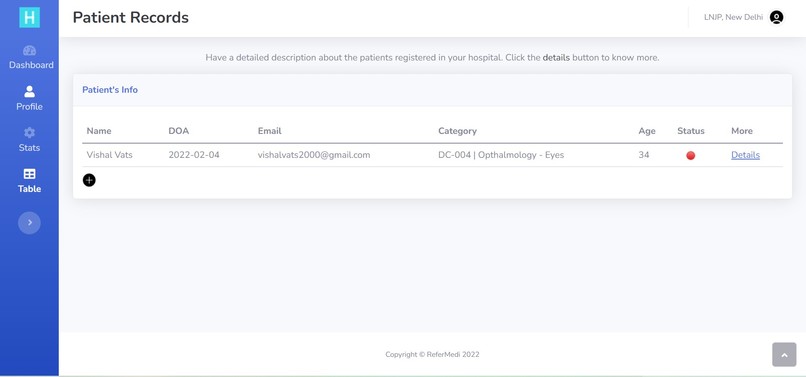Select the 2022-02-04 date cell
806x377 pixels.
[194, 155]
